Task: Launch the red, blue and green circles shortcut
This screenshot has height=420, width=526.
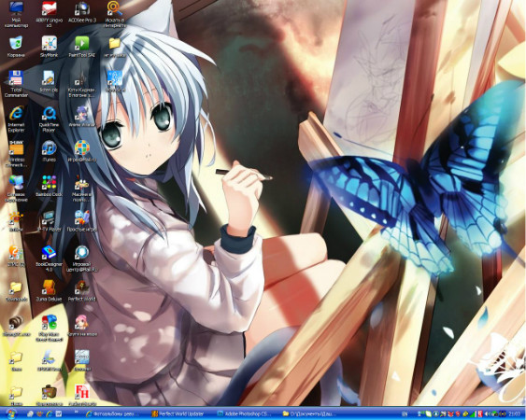Action: coord(49,328)
